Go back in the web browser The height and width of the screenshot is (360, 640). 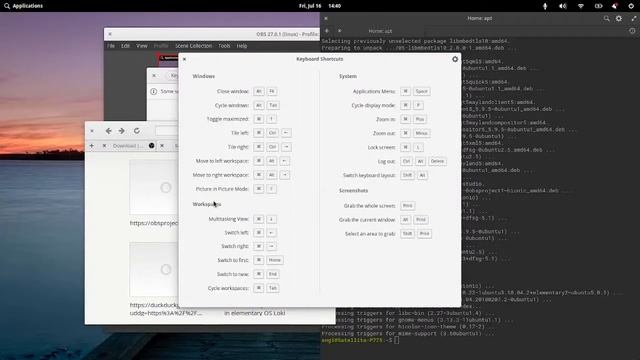point(108,131)
